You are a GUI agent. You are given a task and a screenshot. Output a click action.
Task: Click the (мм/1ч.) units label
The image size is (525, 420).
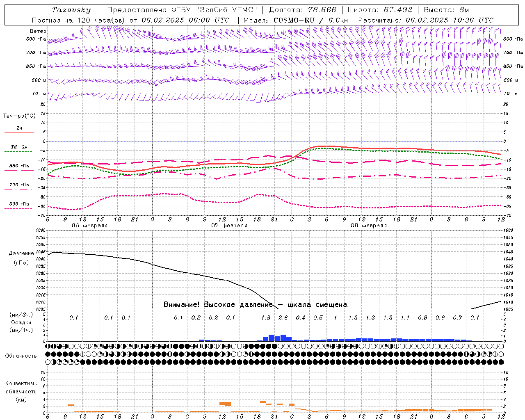pyautogui.click(x=21, y=330)
